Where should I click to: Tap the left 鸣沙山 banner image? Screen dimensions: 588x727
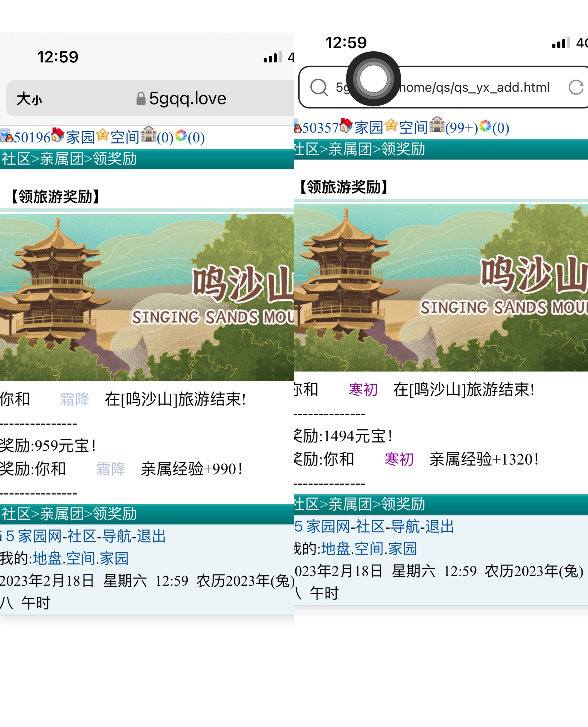[147, 297]
